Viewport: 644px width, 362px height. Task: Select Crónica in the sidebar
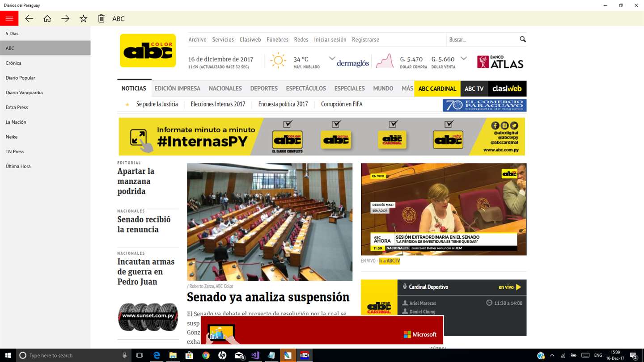(x=45, y=63)
